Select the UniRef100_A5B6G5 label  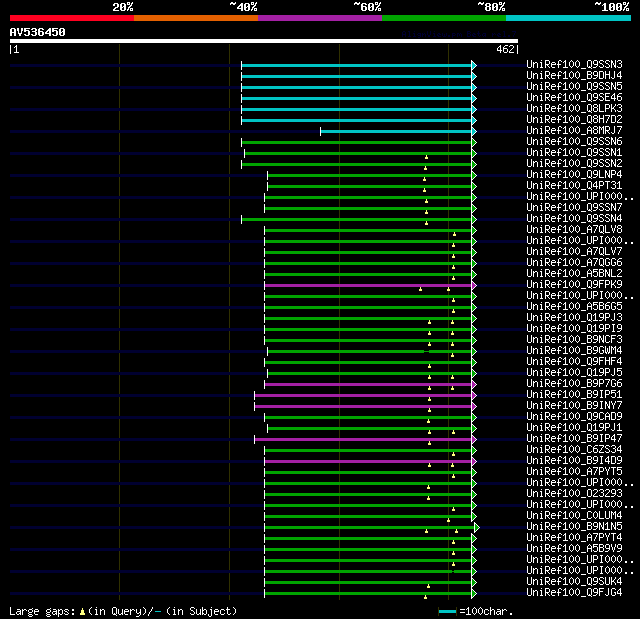[x=574, y=307]
